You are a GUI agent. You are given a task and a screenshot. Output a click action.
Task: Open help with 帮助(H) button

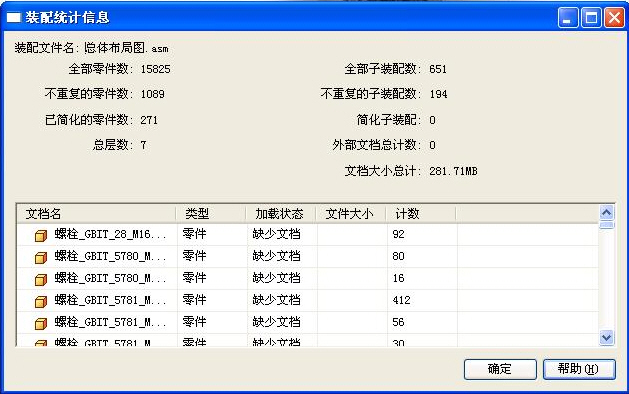pyautogui.click(x=579, y=369)
